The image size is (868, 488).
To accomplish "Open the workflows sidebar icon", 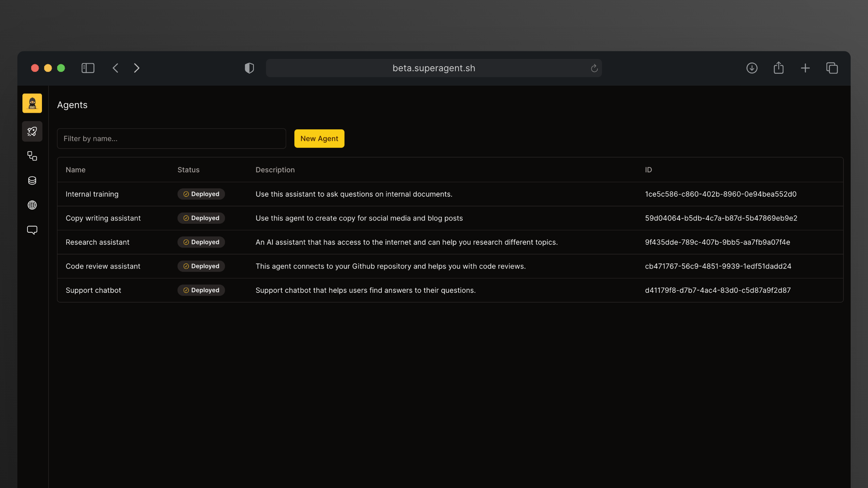I will [32, 156].
